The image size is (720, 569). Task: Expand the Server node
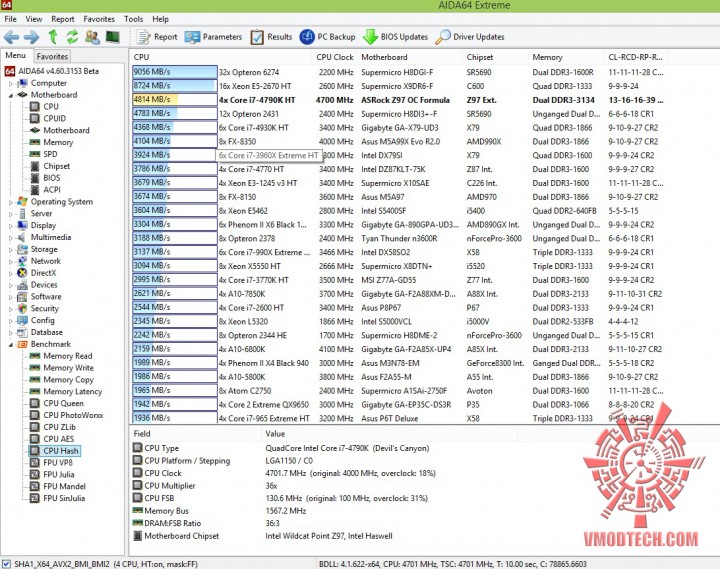click(x=10, y=214)
